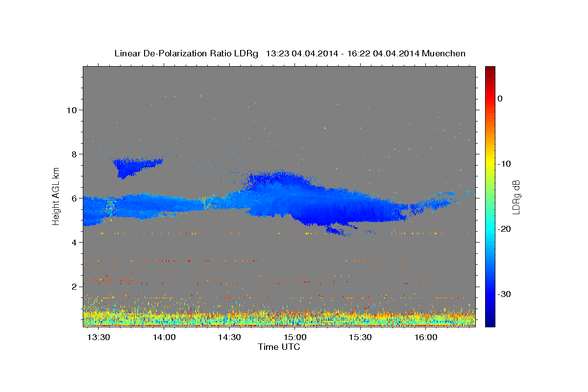Click the 'Height AGL km' axis title
This screenshot has height=392, width=588.
pos(56,196)
